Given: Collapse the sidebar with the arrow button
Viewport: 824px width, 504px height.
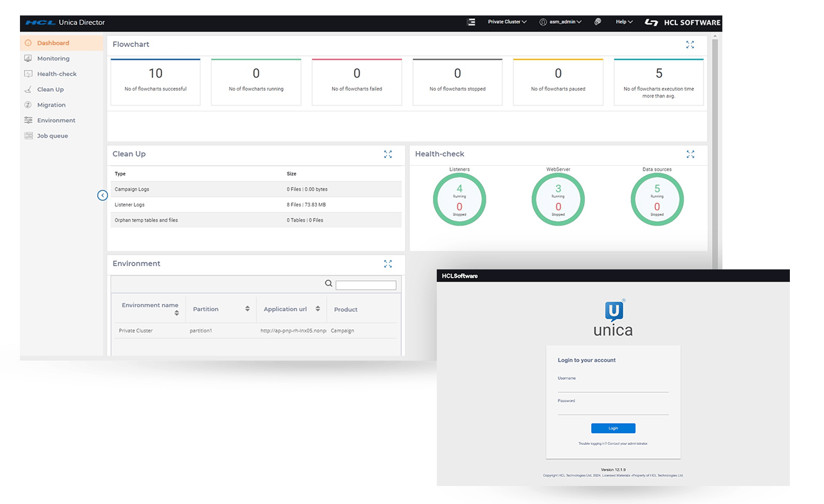Looking at the screenshot, I should coord(102,195).
